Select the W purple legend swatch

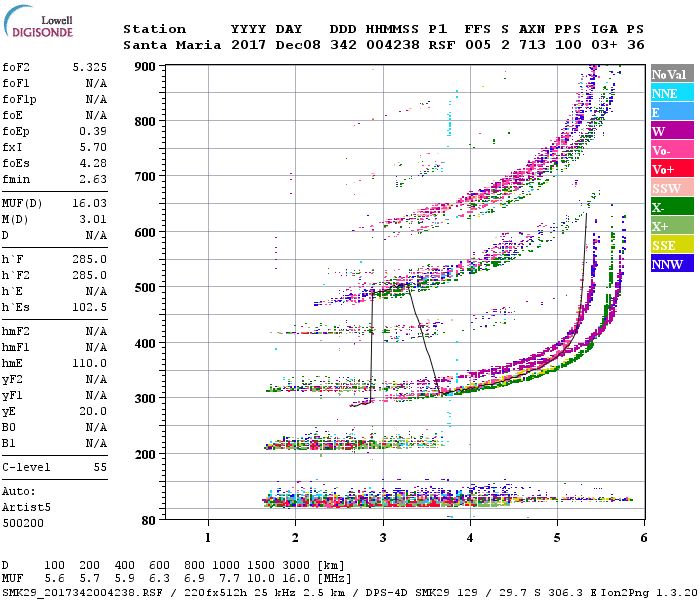click(x=672, y=131)
